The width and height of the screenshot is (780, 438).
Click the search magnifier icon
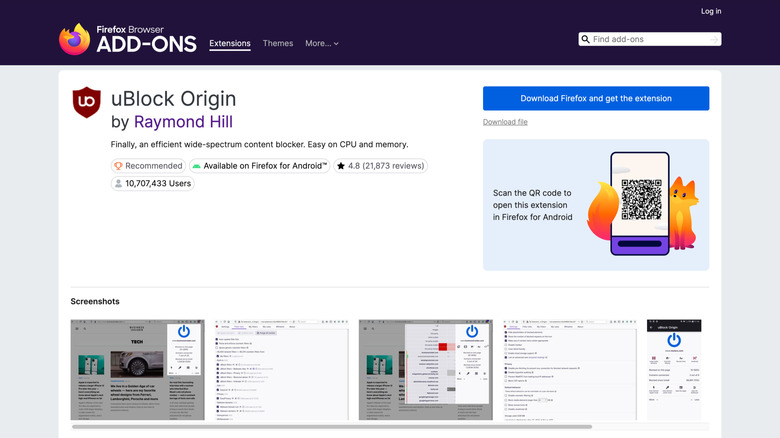[x=585, y=39]
